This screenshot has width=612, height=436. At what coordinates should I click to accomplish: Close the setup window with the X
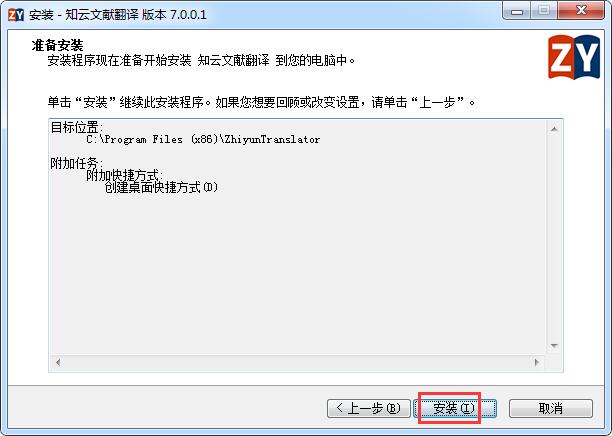[581, 11]
